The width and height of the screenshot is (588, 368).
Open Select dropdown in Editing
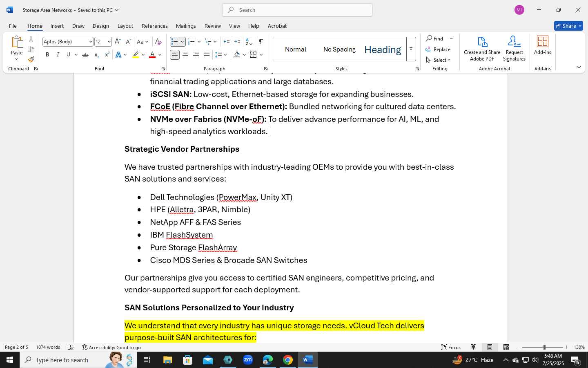pyautogui.click(x=438, y=60)
